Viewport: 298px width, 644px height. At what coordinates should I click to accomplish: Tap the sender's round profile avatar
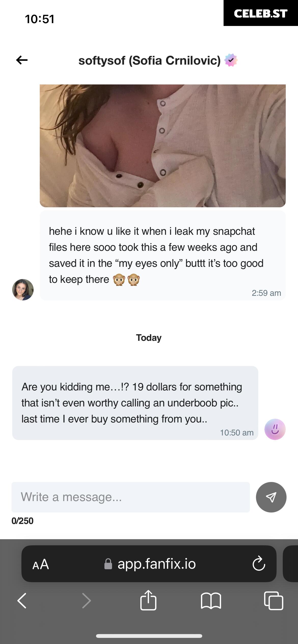pyautogui.click(x=23, y=290)
